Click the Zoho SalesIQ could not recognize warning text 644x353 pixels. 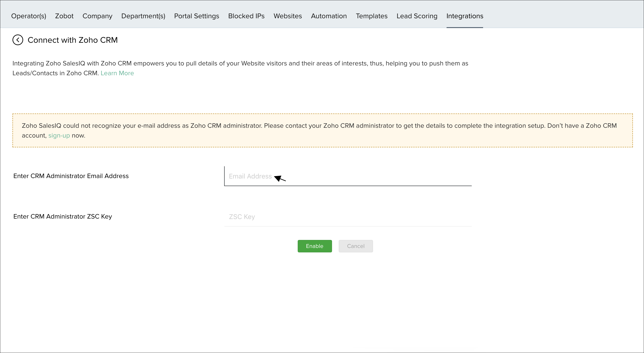click(x=319, y=131)
